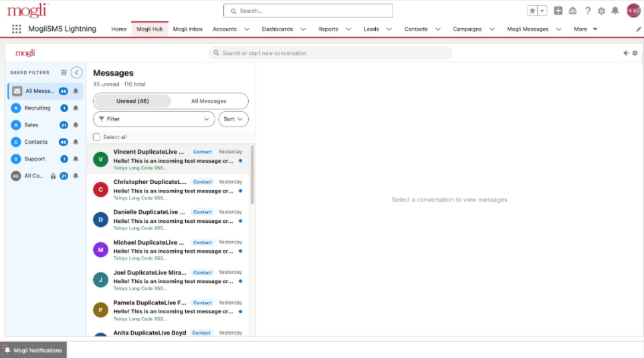Open the favorites list dropdown arrow
The height and width of the screenshot is (358, 644).
pos(542,11)
